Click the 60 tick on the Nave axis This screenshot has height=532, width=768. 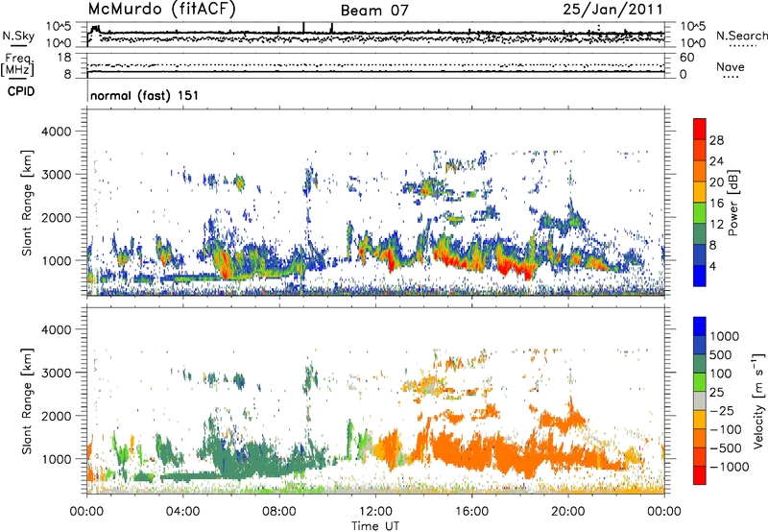686,58
